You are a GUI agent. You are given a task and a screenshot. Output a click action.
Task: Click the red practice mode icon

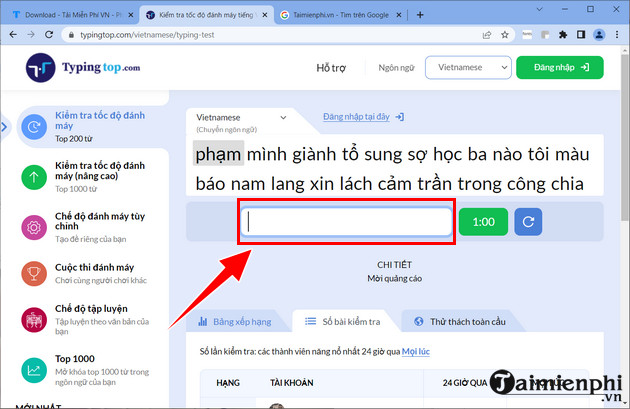point(34,320)
